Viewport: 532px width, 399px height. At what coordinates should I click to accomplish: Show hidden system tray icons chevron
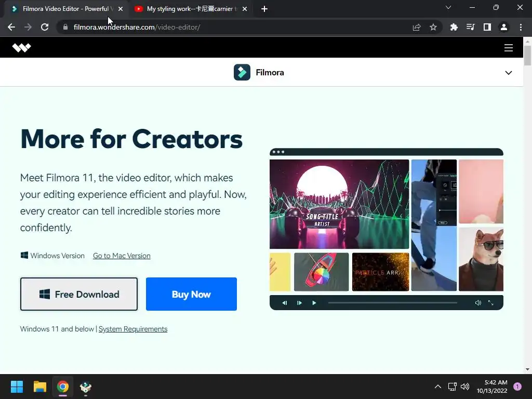(x=438, y=387)
